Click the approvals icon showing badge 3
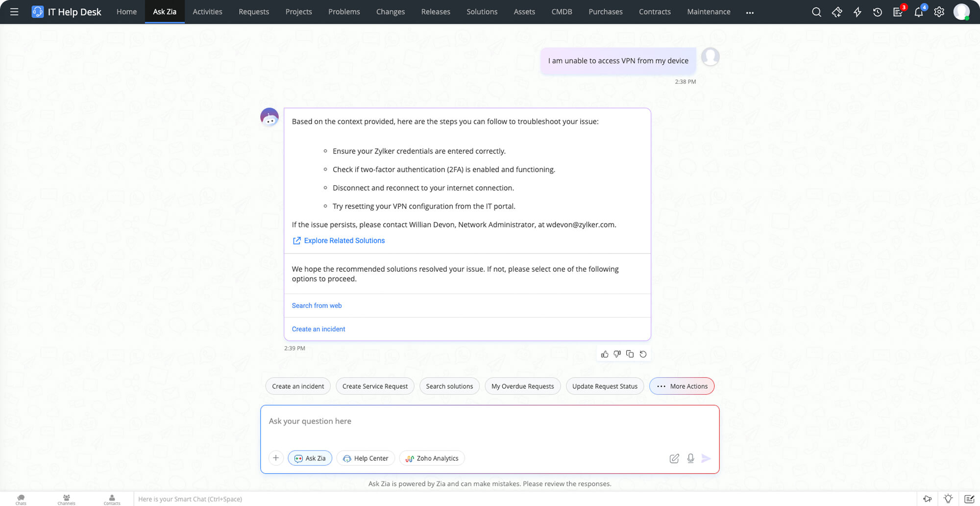The width and height of the screenshot is (980, 506). point(898,11)
